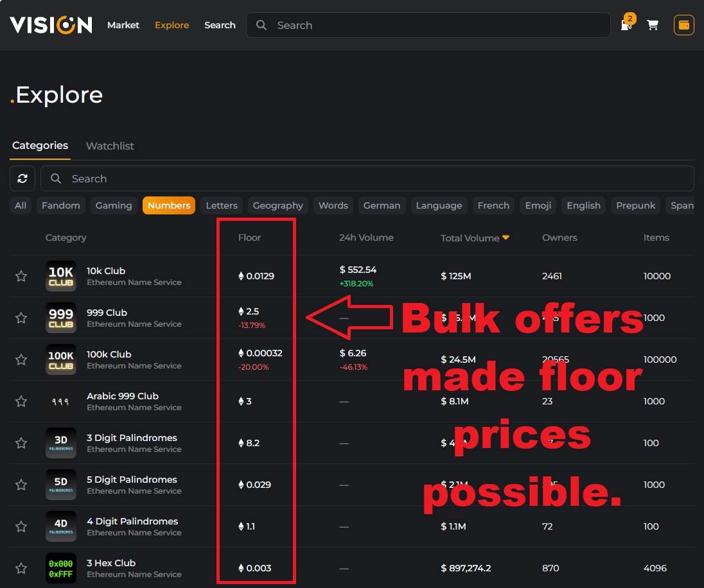Image resolution: width=704 pixels, height=588 pixels.
Task: Open the 999 Club thumbnail
Action: click(x=61, y=318)
